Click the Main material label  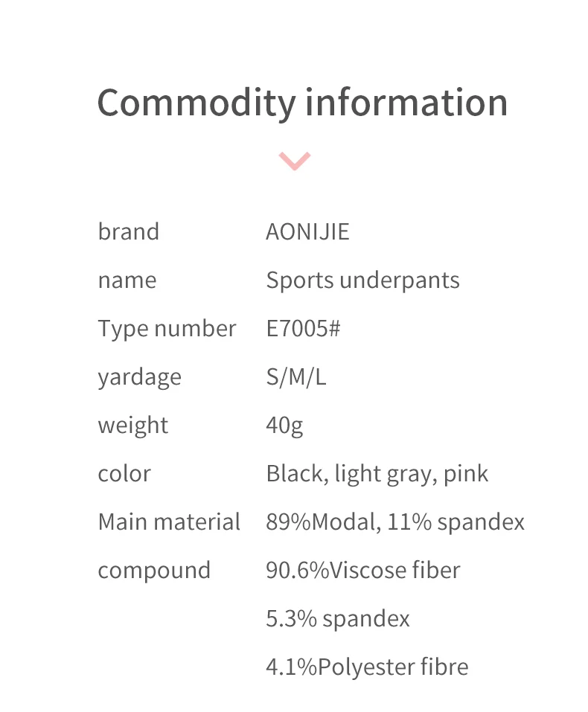tap(169, 522)
